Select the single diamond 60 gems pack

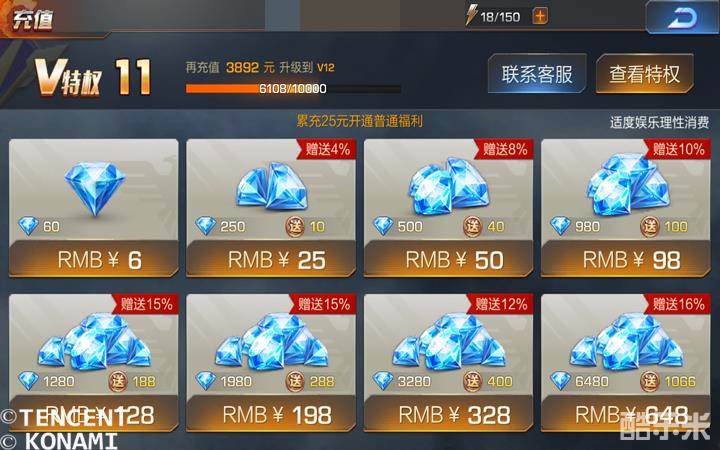pos(95,188)
